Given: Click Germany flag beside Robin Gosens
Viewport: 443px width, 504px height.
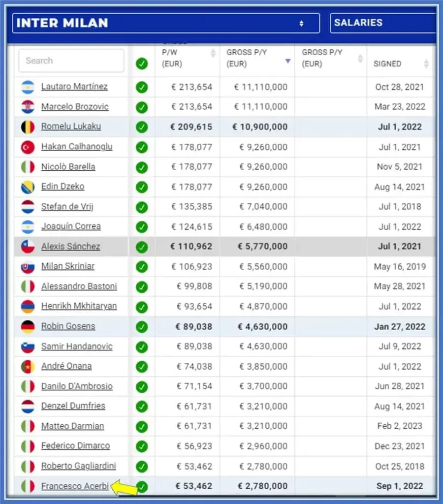Looking at the screenshot, I should pos(28,327).
